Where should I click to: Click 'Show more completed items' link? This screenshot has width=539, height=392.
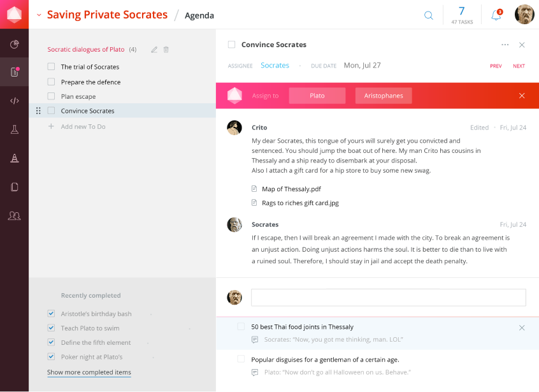(89, 372)
